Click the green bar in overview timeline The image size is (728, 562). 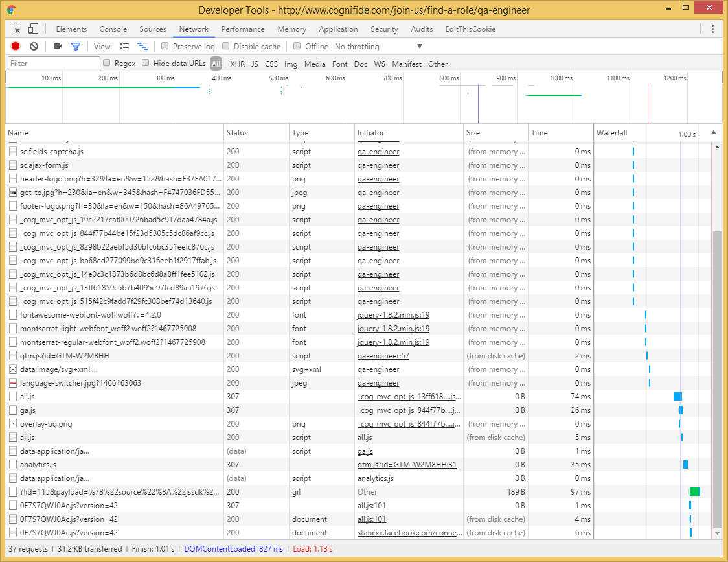553,95
